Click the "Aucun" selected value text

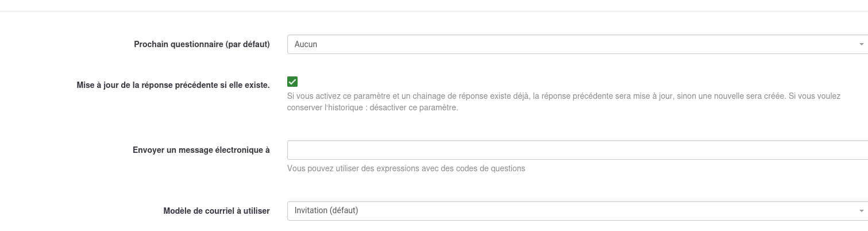(306, 44)
